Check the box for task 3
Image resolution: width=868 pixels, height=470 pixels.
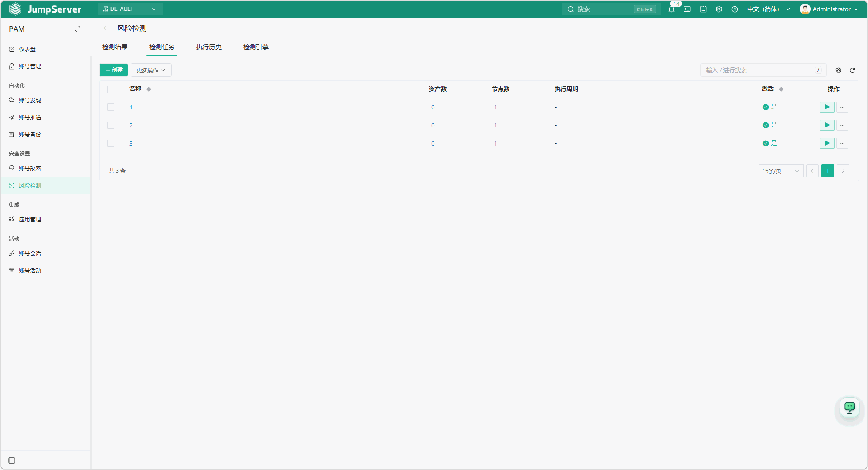click(x=111, y=143)
